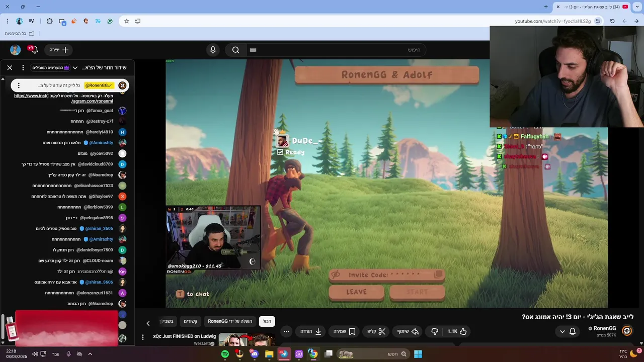Open YouTube account avatar menu
The width and height of the screenshot is (644, 362).
point(16,50)
